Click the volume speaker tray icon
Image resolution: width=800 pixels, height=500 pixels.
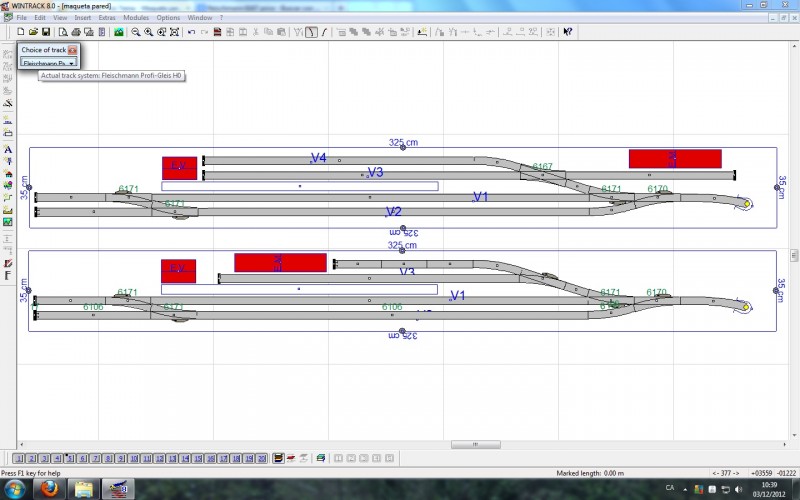point(738,490)
